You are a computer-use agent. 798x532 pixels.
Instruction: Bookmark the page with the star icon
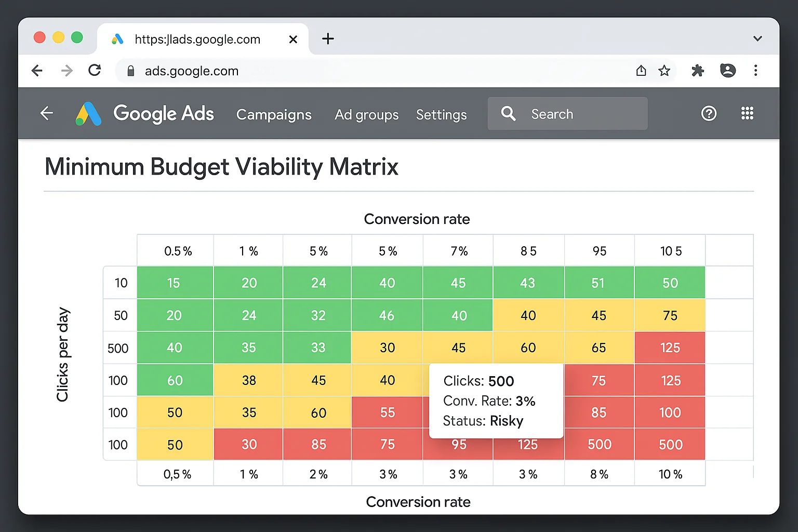coord(664,70)
